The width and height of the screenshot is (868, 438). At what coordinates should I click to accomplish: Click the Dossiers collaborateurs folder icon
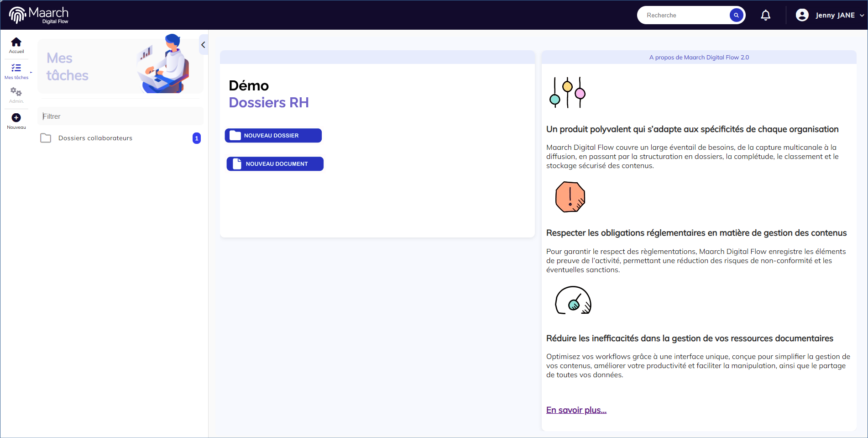click(x=46, y=138)
